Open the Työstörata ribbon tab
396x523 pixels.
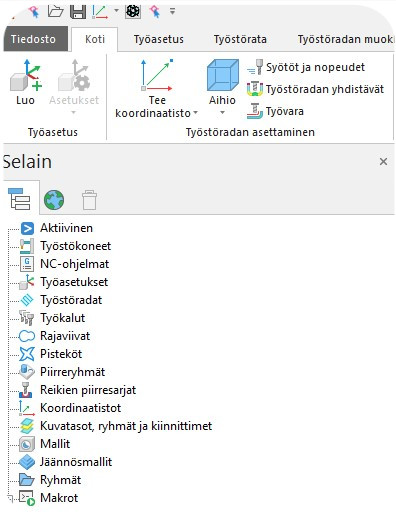240,39
